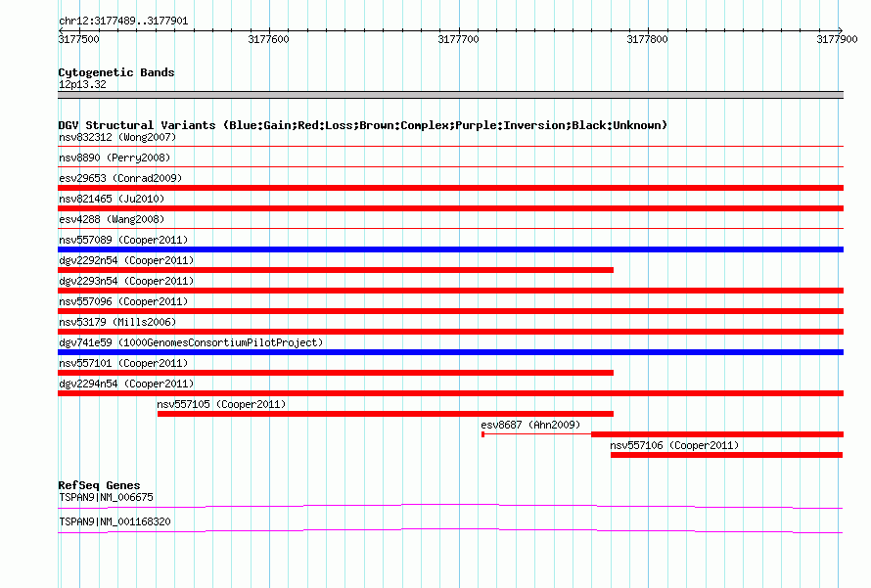871x588 pixels.
Task: Click the red nsv53179 loss bar
Action: [x=450, y=332]
